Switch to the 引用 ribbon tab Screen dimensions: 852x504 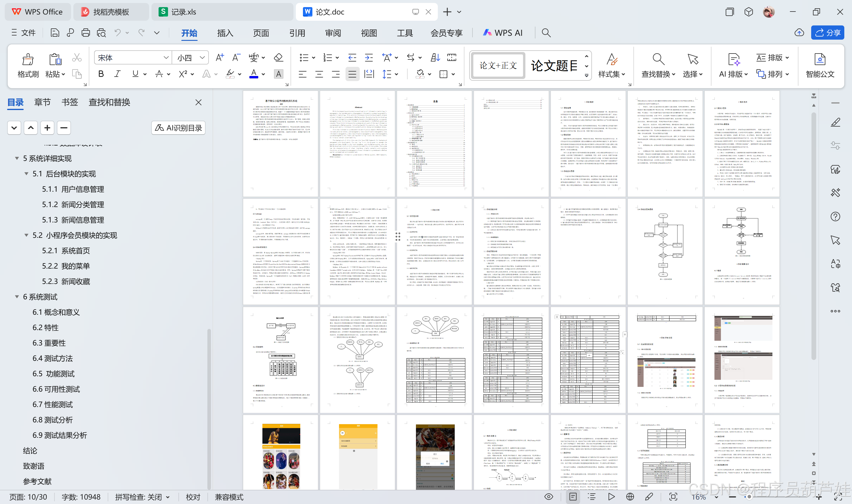tap(297, 33)
